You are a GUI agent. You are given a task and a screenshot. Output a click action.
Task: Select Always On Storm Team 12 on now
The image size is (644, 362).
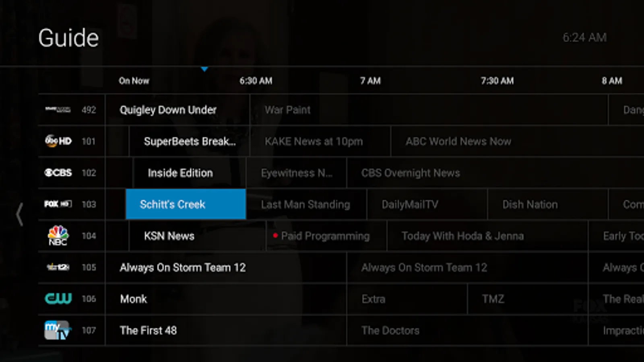225,267
